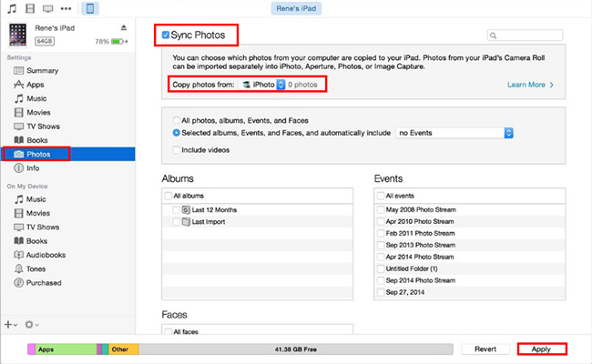Check Sep 2013 Photo Stream event
The image size is (592, 364).
(x=381, y=245)
